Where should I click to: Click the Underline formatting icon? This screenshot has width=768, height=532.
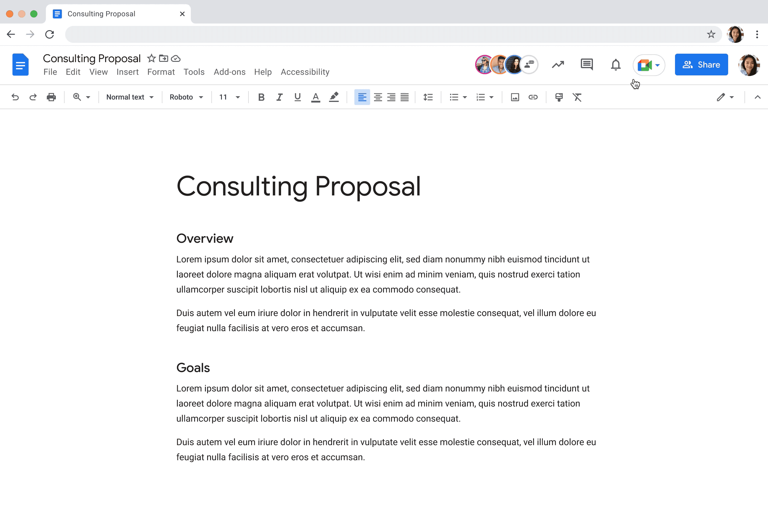pos(297,97)
